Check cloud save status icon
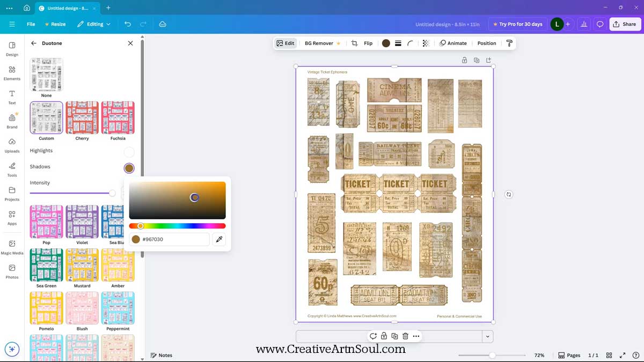This screenshot has width=644, height=362. [163, 24]
